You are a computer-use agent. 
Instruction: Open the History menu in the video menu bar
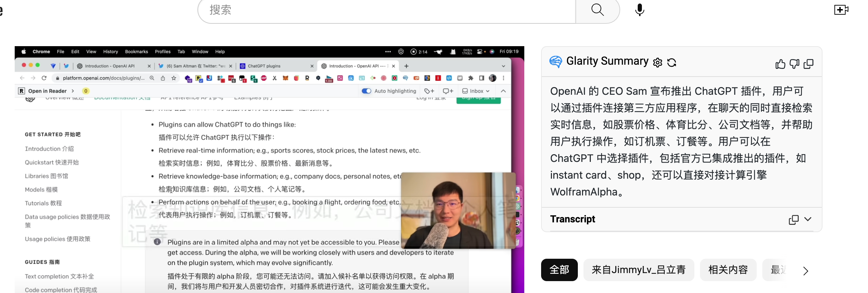[111, 51]
